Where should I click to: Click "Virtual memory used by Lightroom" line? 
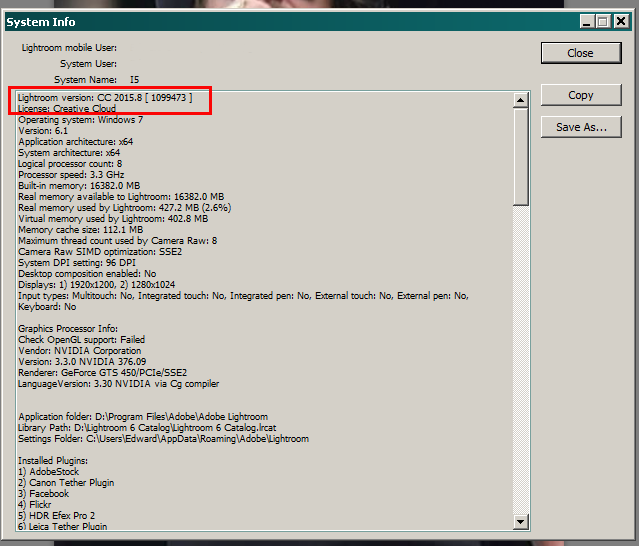click(113, 219)
